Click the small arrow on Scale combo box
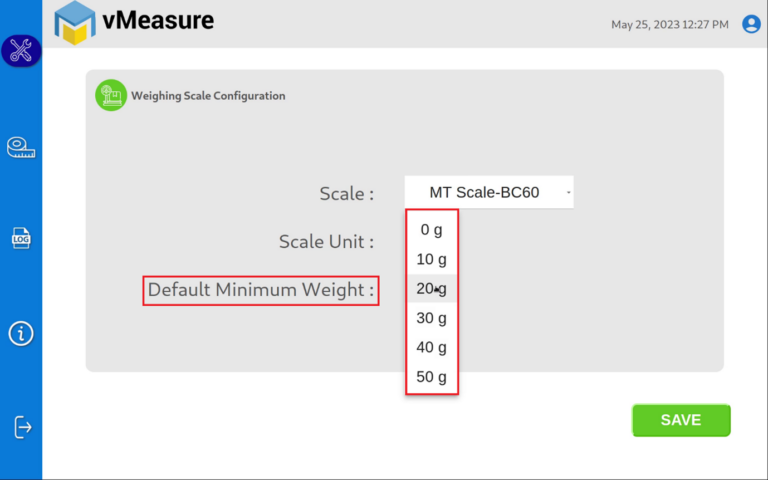This screenshot has width=768, height=480. [x=568, y=192]
